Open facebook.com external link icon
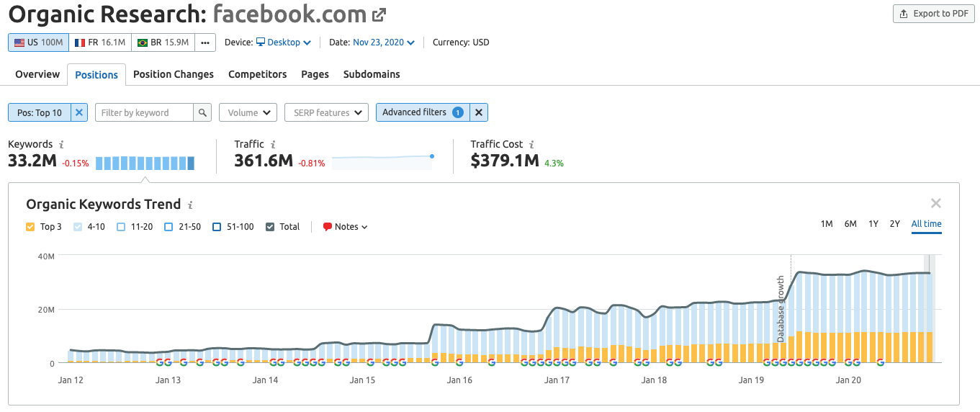 [x=379, y=14]
